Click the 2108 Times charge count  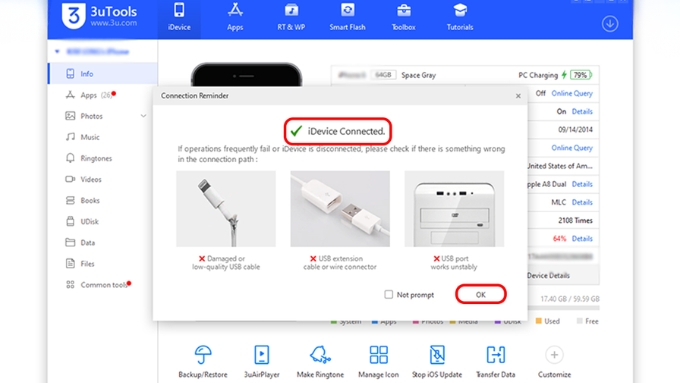click(575, 220)
